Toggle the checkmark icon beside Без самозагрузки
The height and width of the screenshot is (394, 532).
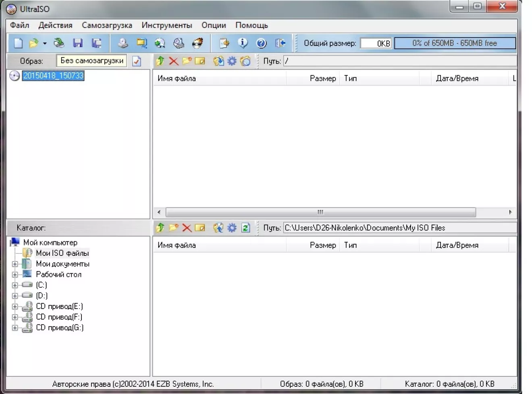(137, 61)
